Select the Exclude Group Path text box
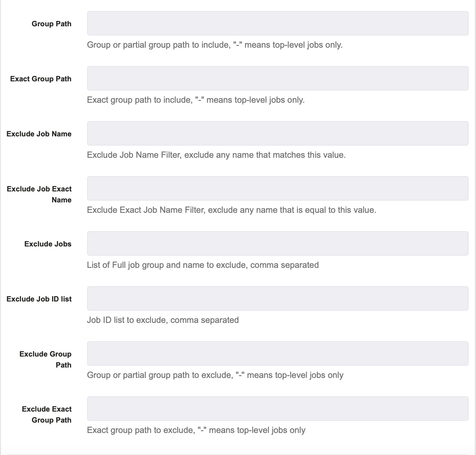Image resolution: width=476 pixels, height=455 pixels. tap(278, 353)
